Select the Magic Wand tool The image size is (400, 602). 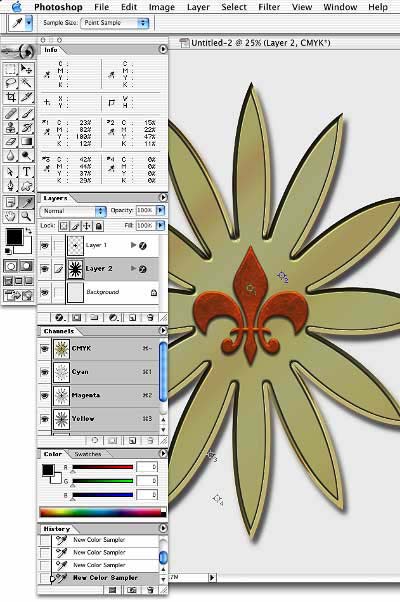(x=26, y=83)
